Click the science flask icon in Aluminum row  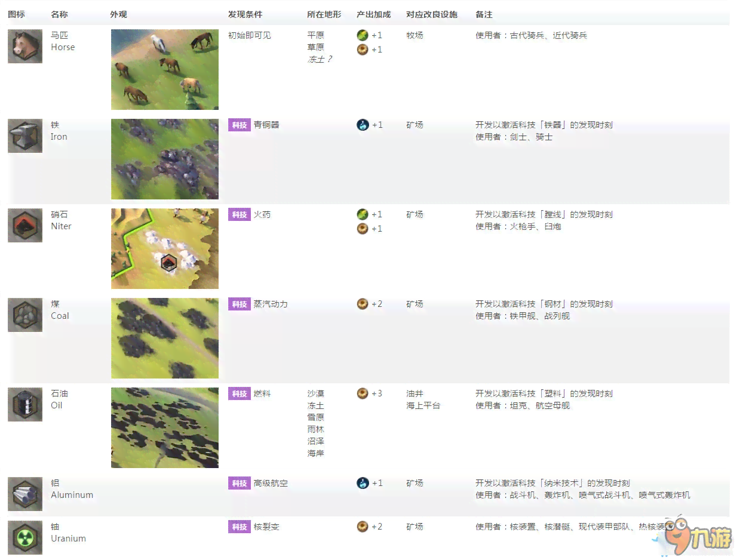point(363,483)
